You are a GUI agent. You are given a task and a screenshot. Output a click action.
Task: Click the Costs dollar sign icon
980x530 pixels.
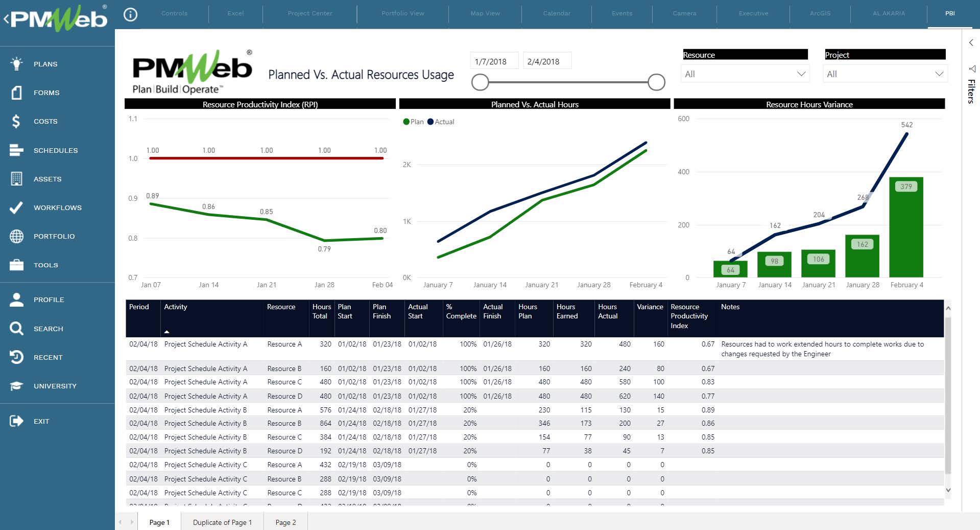click(x=16, y=121)
